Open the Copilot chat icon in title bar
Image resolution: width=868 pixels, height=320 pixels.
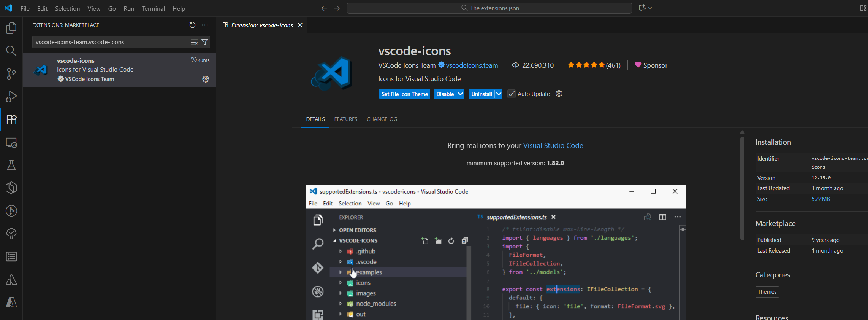[642, 8]
